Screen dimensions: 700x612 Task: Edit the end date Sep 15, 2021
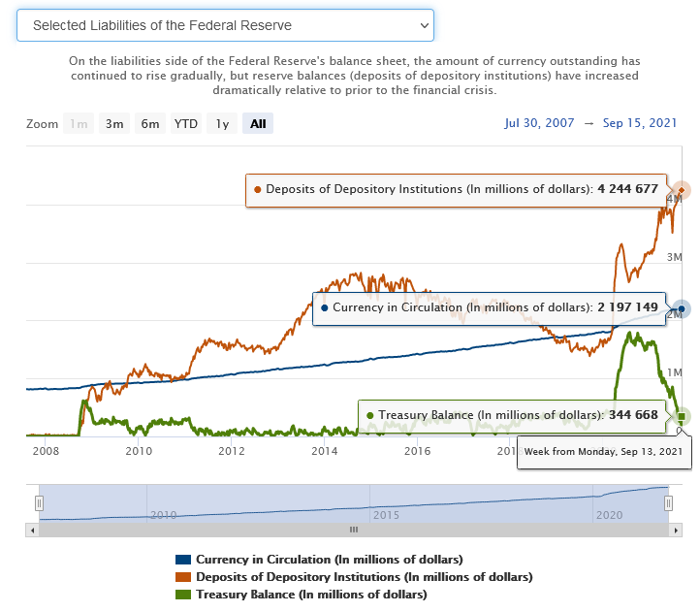coord(639,123)
